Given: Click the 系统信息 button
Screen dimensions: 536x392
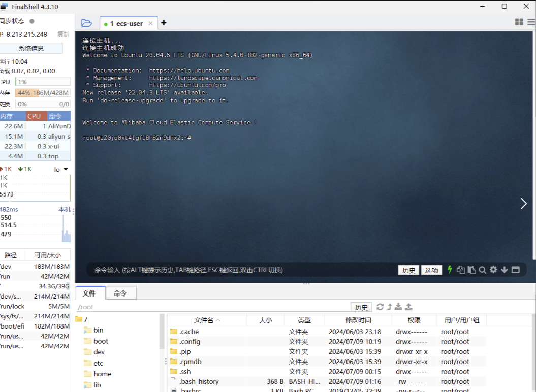Looking at the screenshot, I should pos(31,48).
